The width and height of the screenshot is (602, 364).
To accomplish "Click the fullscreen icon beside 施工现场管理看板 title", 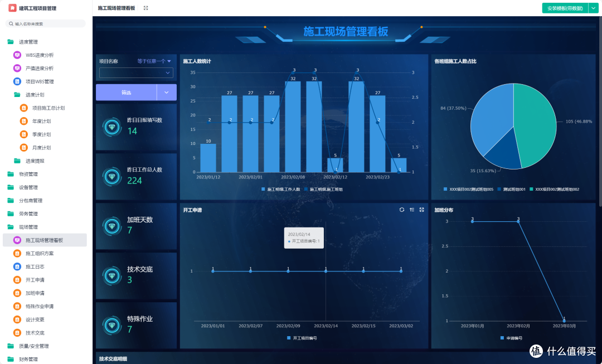I will [x=146, y=8].
